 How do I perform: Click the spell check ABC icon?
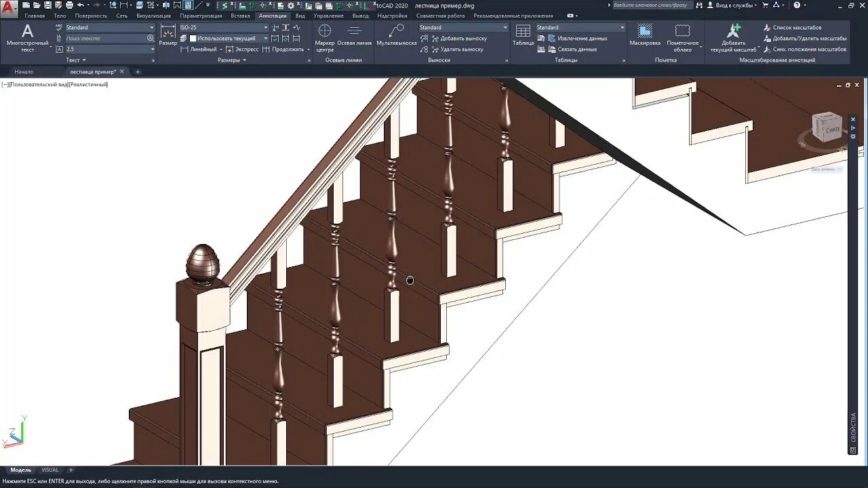[x=59, y=27]
